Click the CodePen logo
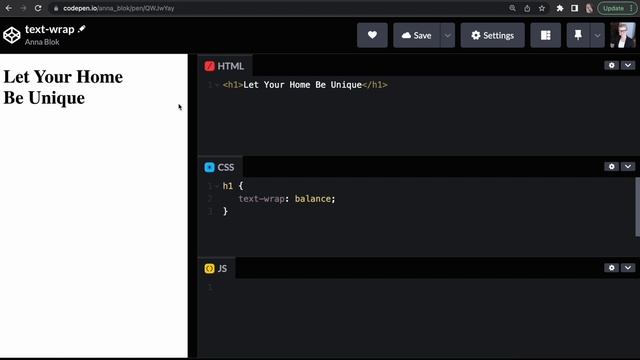 click(x=12, y=35)
